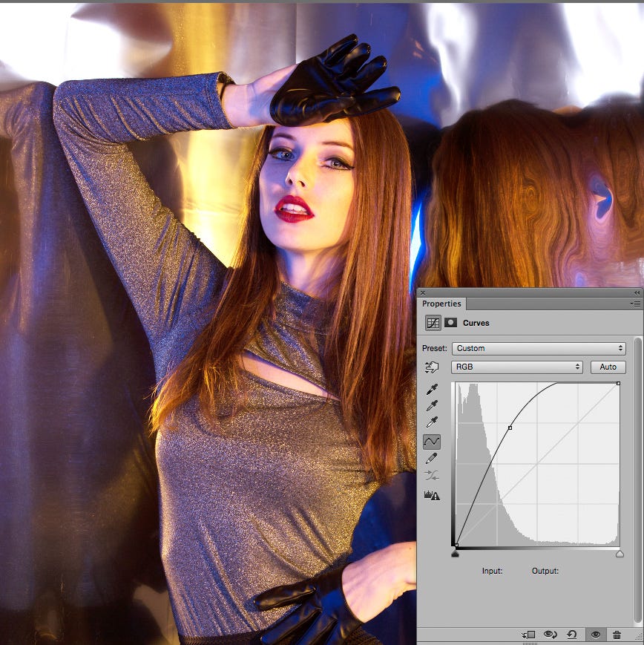Select the black point eyedropper
The image size is (644, 645).
coord(432,389)
